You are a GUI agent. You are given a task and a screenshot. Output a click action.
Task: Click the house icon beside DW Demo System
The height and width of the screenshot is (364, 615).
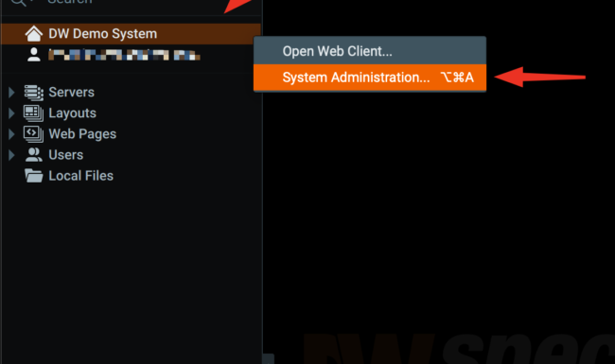coord(34,34)
